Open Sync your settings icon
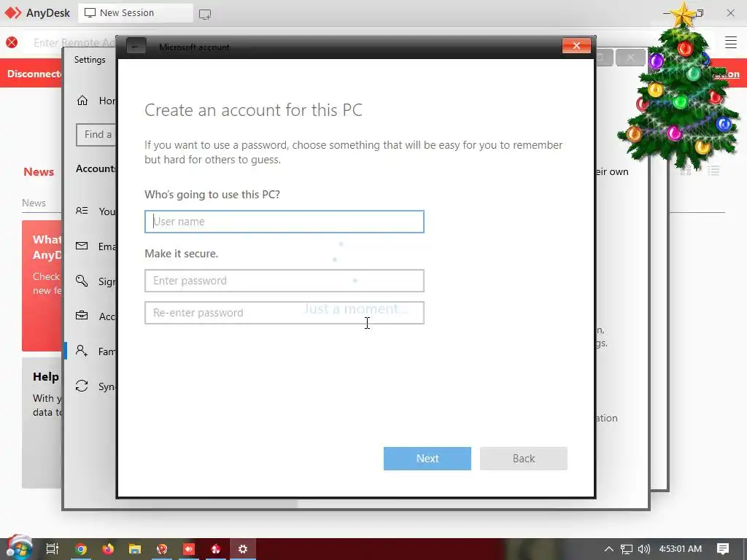This screenshot has width=747, height=560. coord(82,386)
